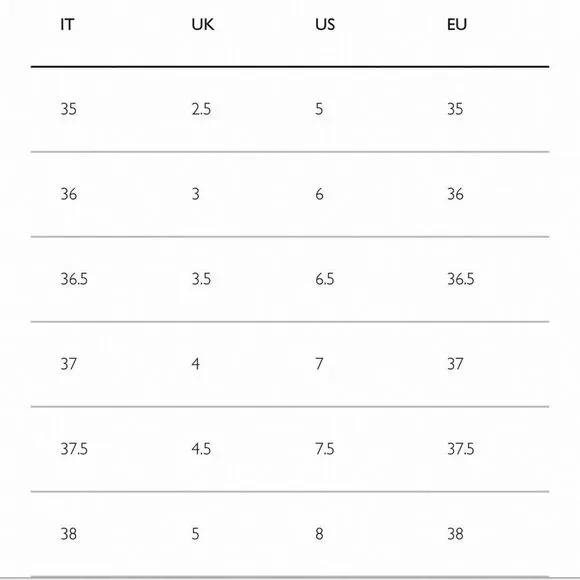The height and width of the screenshot is (580, 580).
Task: Select UK size 4 cell
Action: pyautogui.click(x=196, y=364)
